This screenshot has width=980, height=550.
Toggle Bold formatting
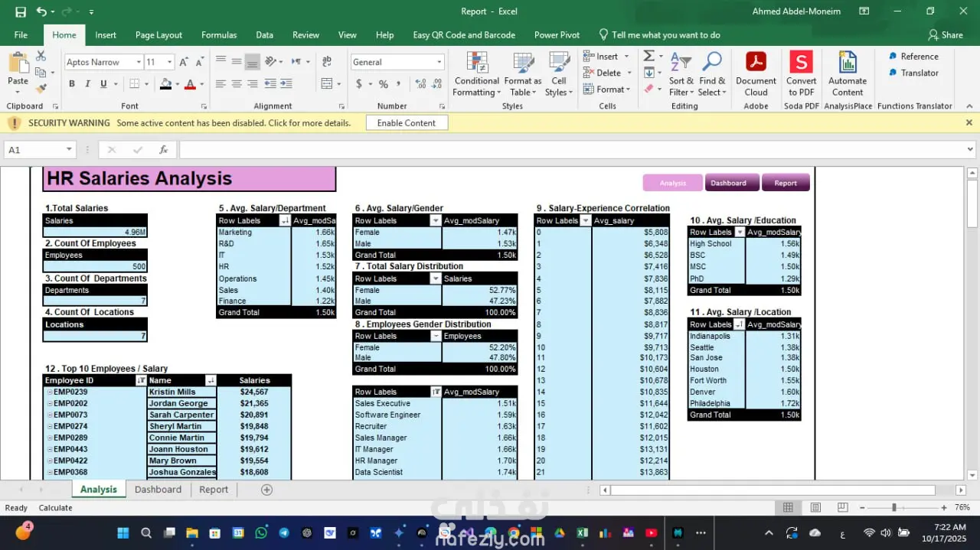71,84
